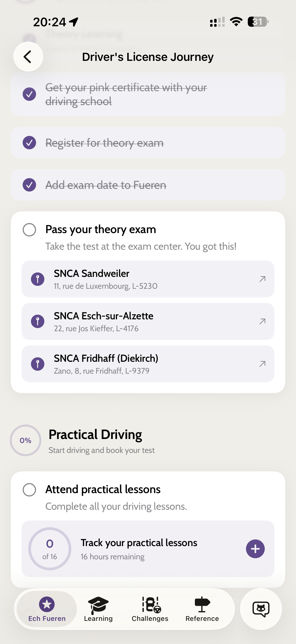296x644 pixels.
Task: Uncheck 'Register for theory exam' step
Action: coord(29,143)
